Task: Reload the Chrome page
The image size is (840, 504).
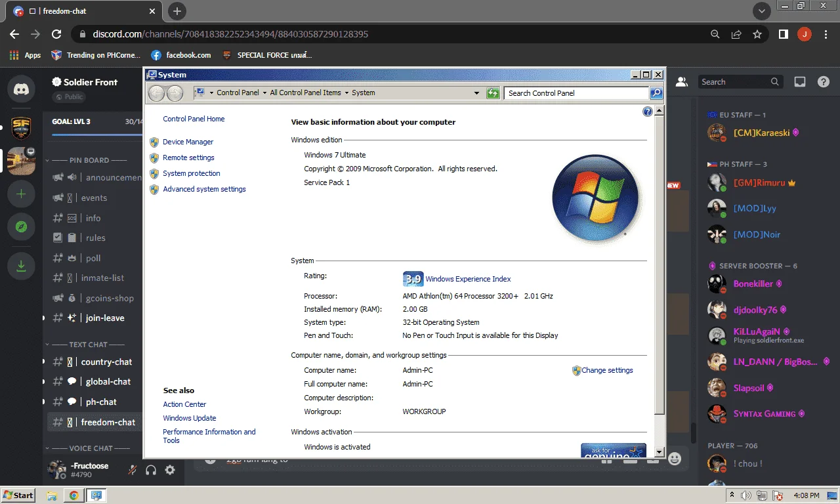Action: pyautogui.click(x=56, y=34)
